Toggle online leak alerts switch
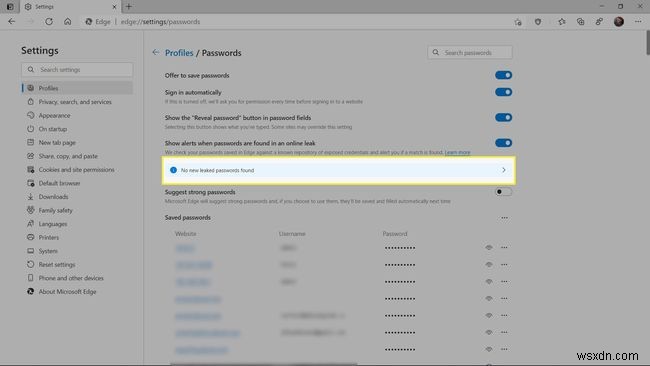The image size is (650, 366). (503, 143)
